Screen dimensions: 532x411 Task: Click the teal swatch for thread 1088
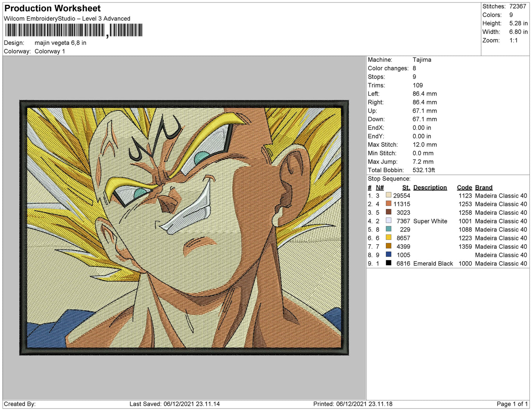point(388,229)
